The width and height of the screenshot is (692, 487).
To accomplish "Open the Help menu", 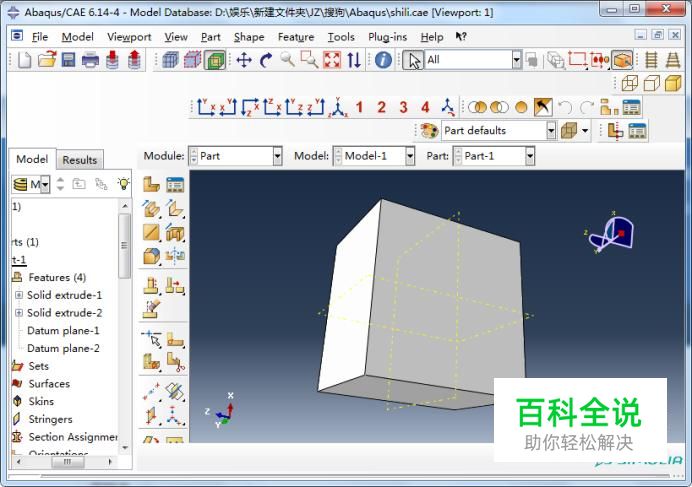I will tap(432, 37).
